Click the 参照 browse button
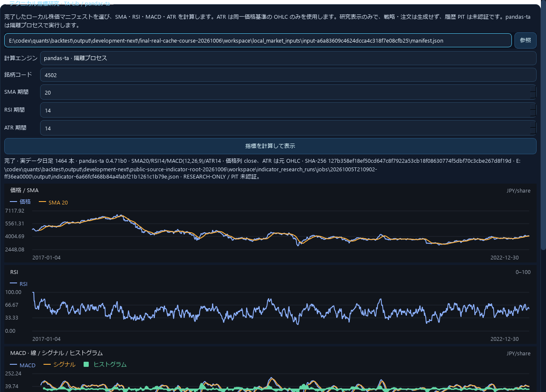Image resolution: width=546 pixels, height=392 pixels. (525, 40)
